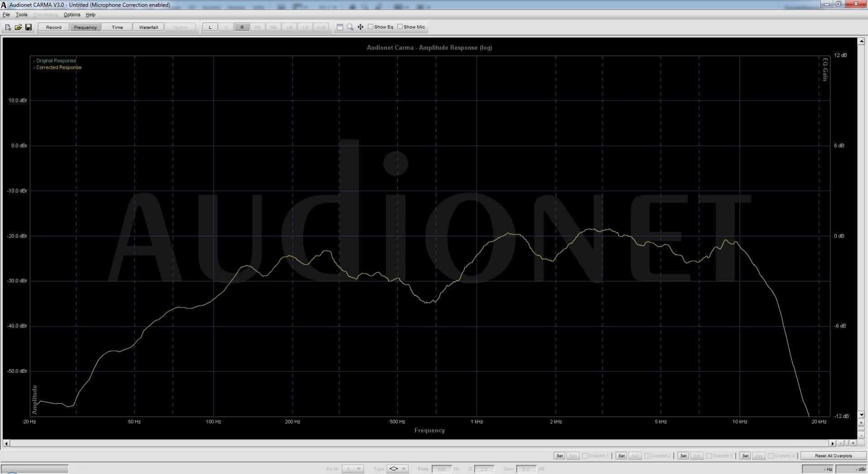Toggle the Overplot 2 checkbox
Screen dimensions: 868x474
pos(647,456)
